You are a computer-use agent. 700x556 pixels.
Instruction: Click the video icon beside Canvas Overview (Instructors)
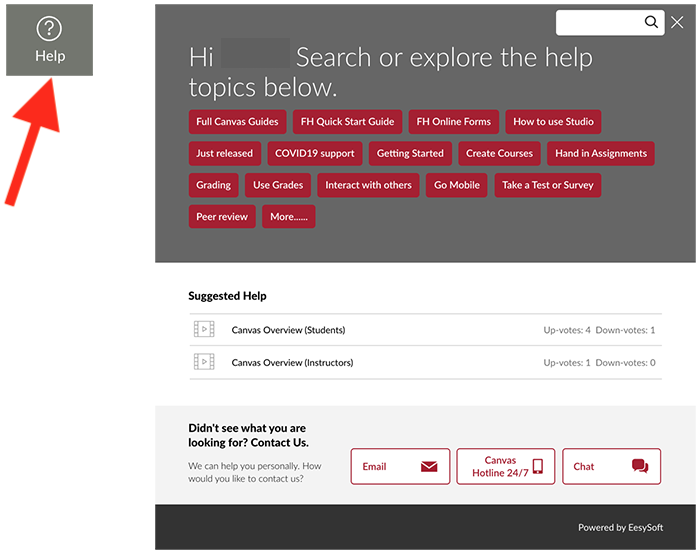204,362
